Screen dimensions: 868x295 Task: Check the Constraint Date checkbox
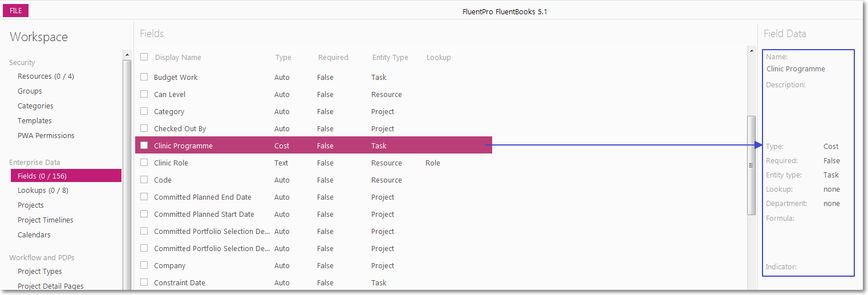click(144, 282)
